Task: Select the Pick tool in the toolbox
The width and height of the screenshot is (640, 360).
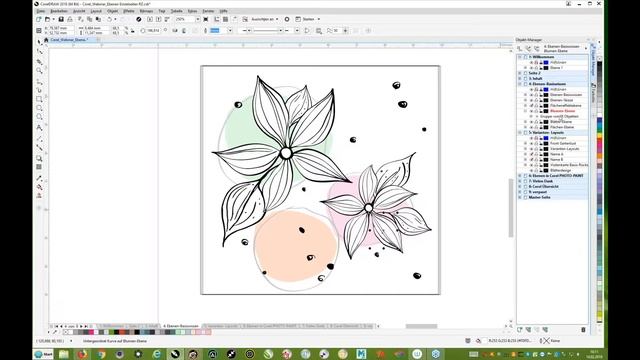Action: [x=39, y=42]
